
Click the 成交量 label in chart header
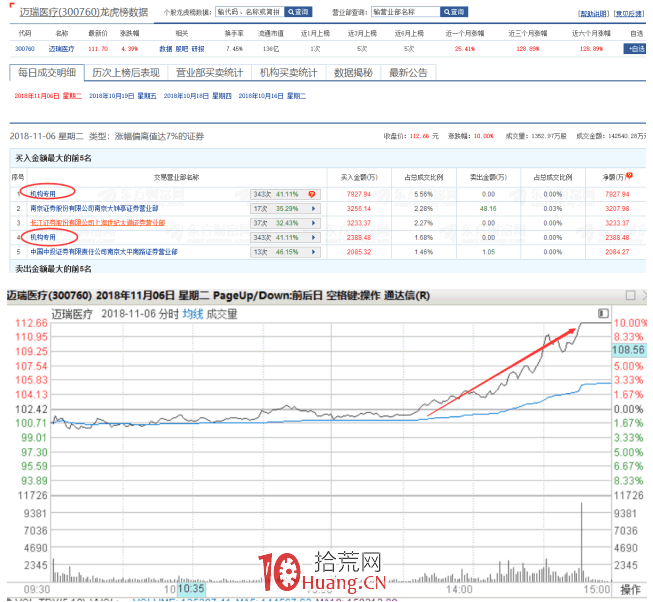(222, 314)
